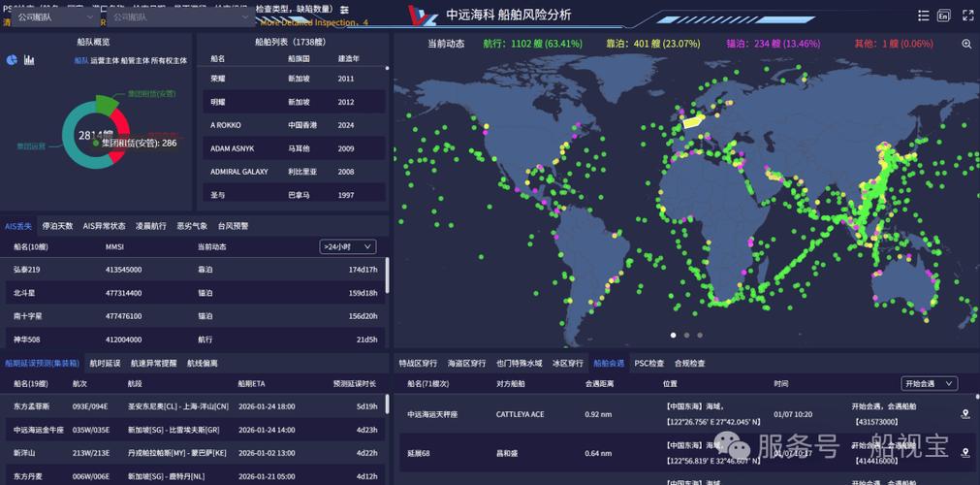Switch to the 恶劣气象 tab
Image resolution: width=980 pixels, height=485 pixels.
pos(193,226)
